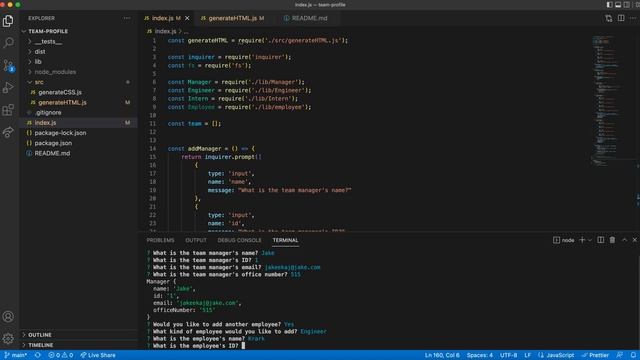Switch to the OUTPUT panel tab
640x360 pixels.
click(x=196, y=240)
